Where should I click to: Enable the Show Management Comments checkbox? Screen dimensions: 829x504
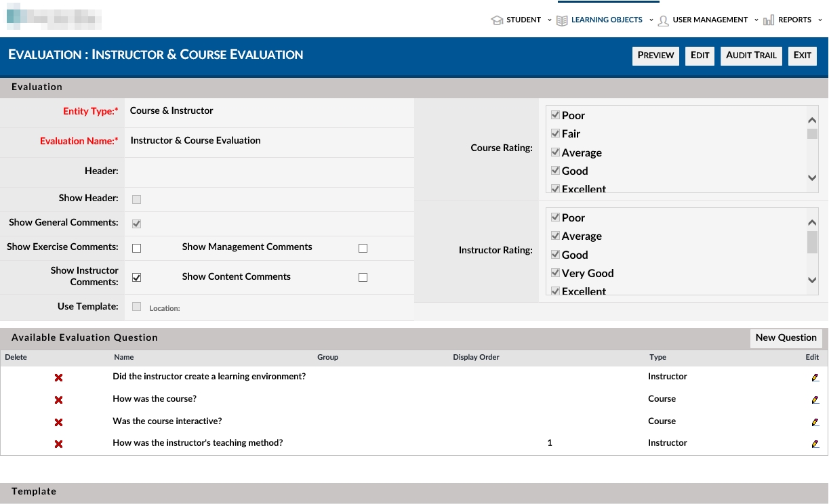coord(363,248)
